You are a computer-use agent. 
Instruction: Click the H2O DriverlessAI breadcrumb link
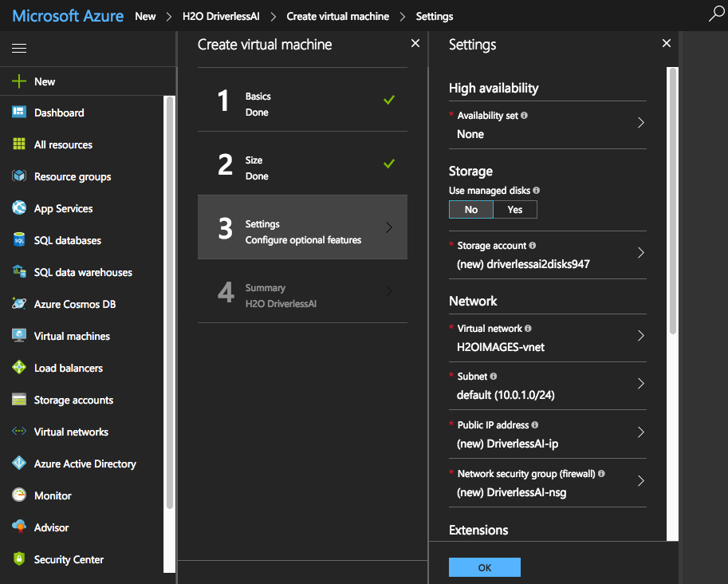pyautogui.click(x=220, y=15)
